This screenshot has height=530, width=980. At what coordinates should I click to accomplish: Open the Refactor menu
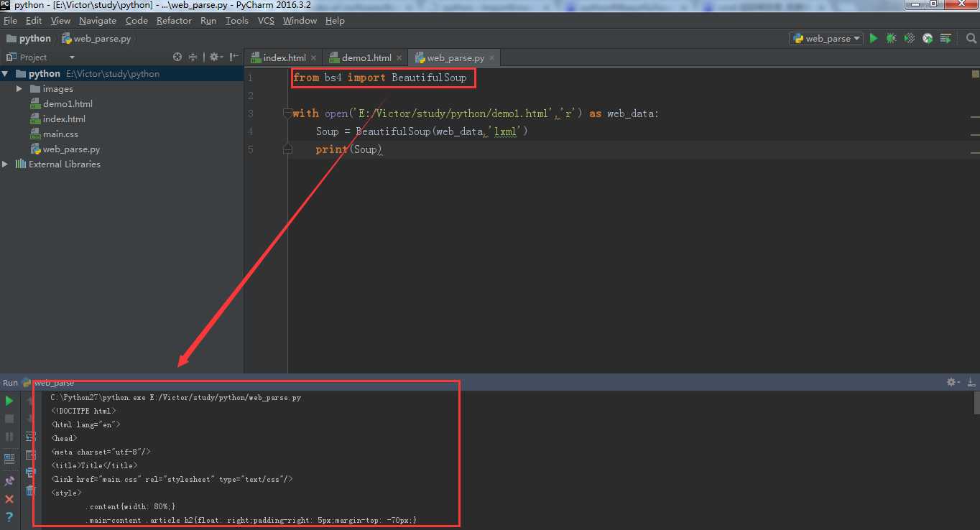[174, 21]
